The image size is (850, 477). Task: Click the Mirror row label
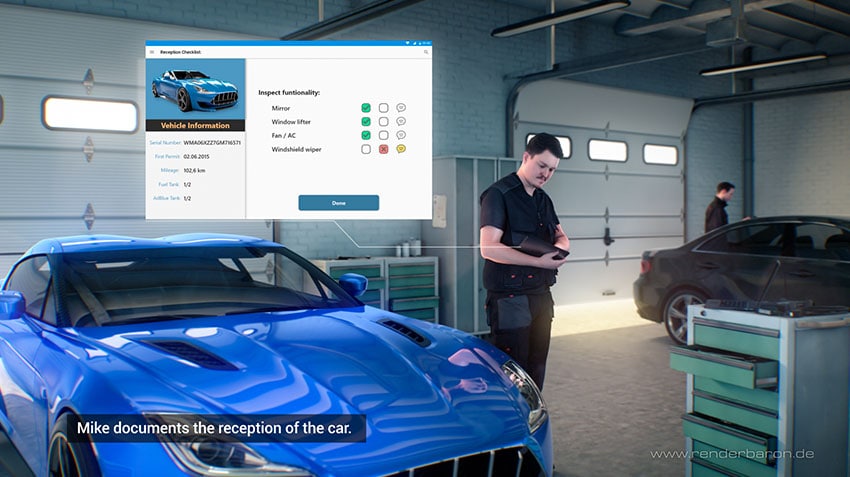click(x=281, y=108)
